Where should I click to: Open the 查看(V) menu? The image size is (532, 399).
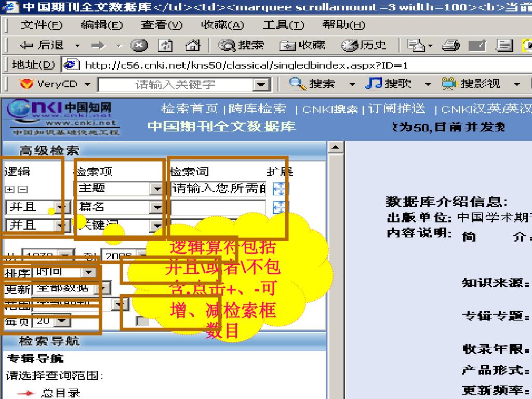pos(162,25)
